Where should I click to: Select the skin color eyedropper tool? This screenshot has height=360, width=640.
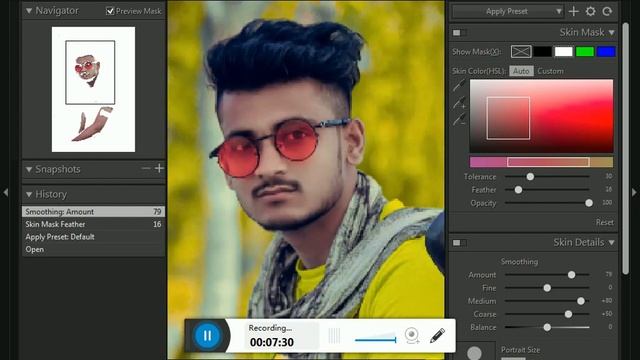(x=459, y=85)
